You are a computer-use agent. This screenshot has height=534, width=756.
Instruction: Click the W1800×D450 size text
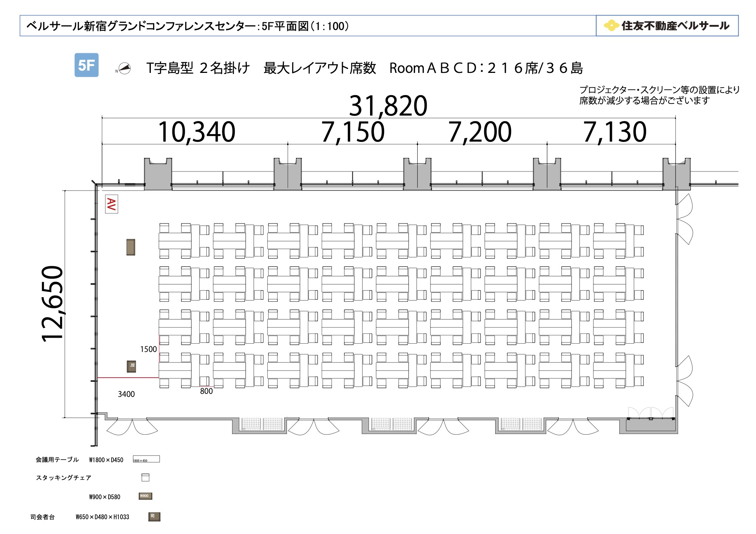point(106,460)
